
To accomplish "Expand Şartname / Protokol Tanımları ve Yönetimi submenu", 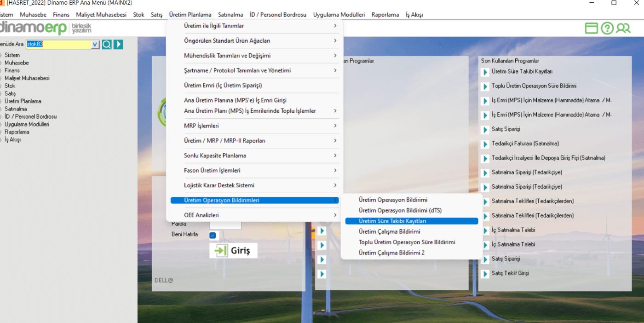I will click(x=254, y=70).
